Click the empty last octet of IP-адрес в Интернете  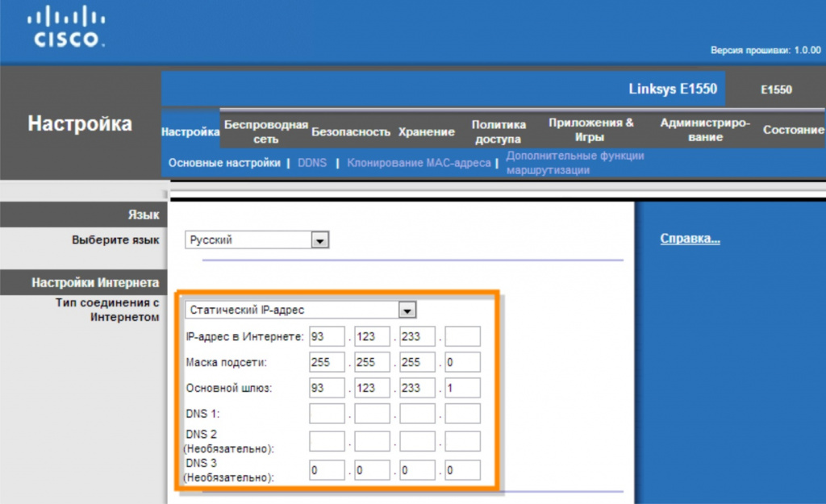tap(462, 336)
